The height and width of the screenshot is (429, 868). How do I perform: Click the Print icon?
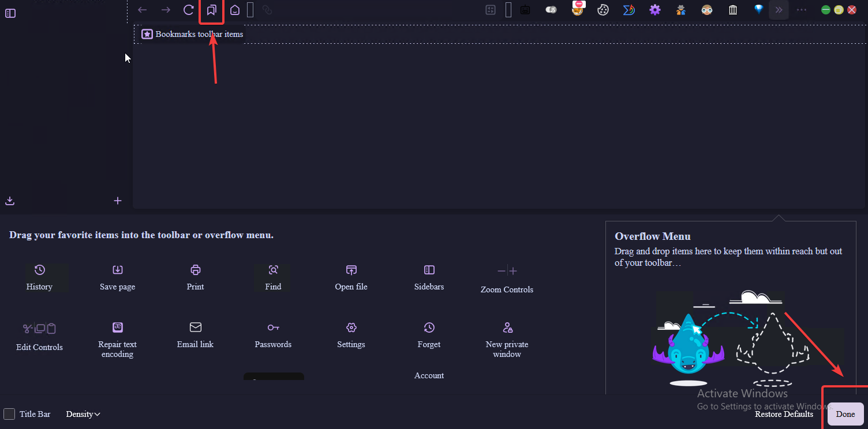coord(195,270)
